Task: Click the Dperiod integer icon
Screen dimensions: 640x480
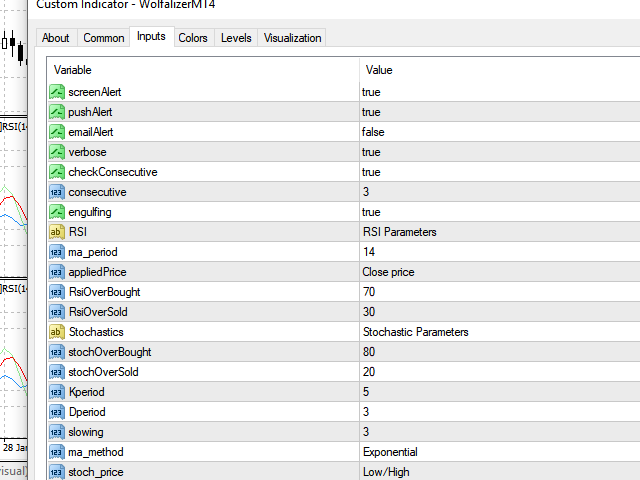Action: [57, 412]
